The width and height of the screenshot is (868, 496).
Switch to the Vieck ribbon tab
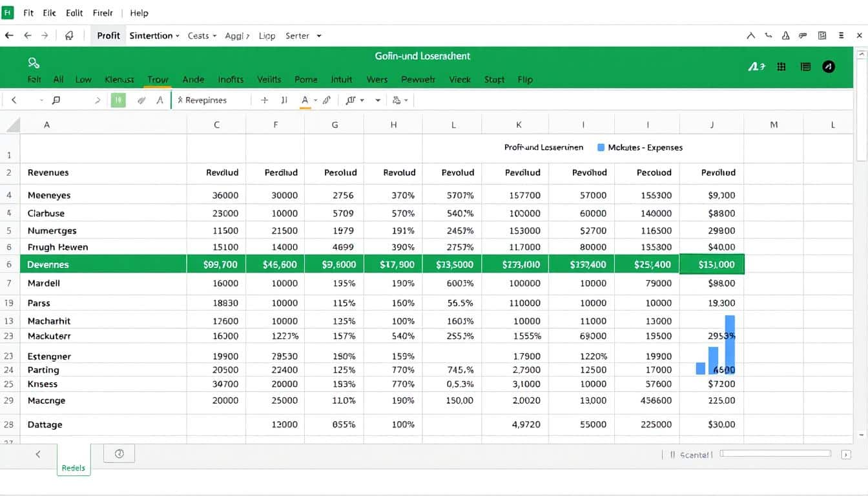tap(460, 79)
